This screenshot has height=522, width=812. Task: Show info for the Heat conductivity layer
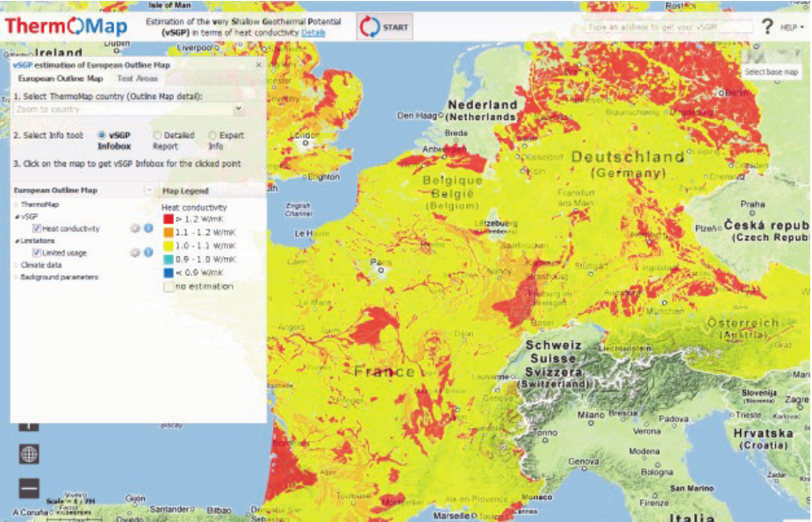(x=148, y=229)
